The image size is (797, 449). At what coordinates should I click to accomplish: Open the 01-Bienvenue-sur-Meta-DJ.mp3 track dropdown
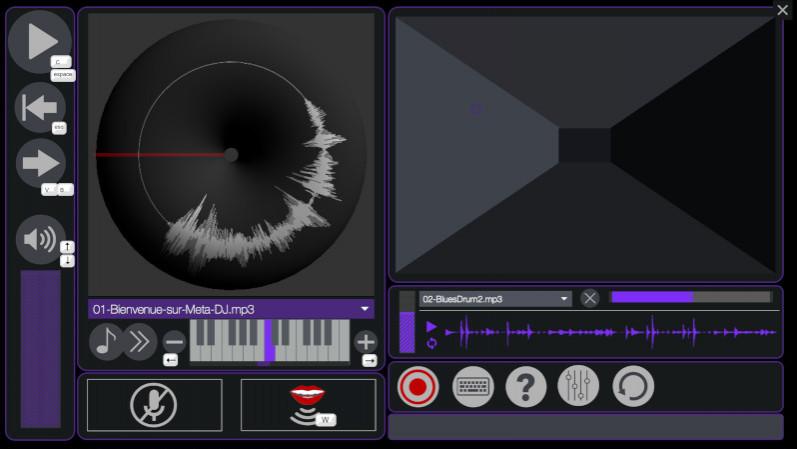point(231,309)
